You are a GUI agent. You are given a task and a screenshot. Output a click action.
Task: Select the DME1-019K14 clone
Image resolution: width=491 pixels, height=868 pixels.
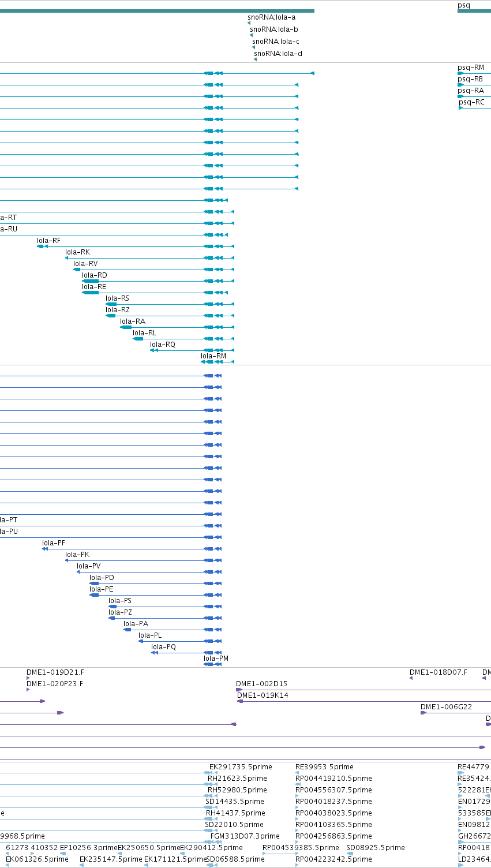pos(263,695)
